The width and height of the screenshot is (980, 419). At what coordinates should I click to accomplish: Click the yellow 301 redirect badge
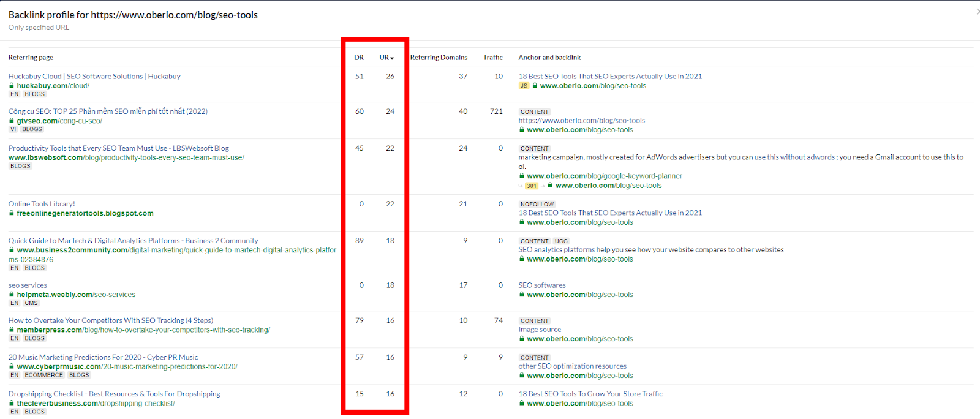pyautogui.click(x=532, y=186)
